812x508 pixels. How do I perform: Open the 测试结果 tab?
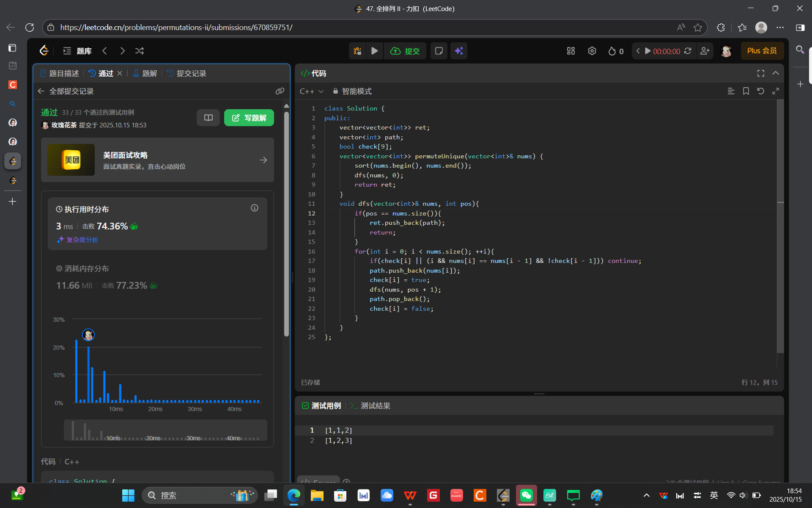pos(375,406)
